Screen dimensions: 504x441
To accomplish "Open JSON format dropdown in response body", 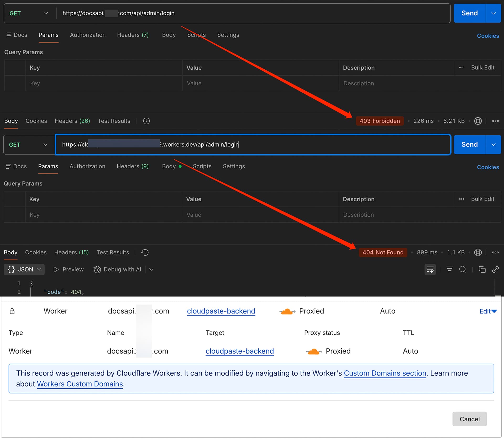I will pyautogui.click(x=24, y=270).
